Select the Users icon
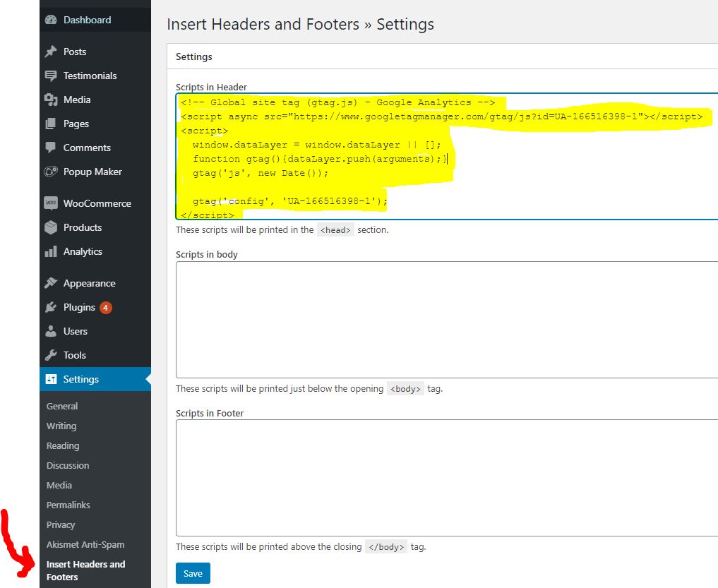 click(x=52, y=331)
